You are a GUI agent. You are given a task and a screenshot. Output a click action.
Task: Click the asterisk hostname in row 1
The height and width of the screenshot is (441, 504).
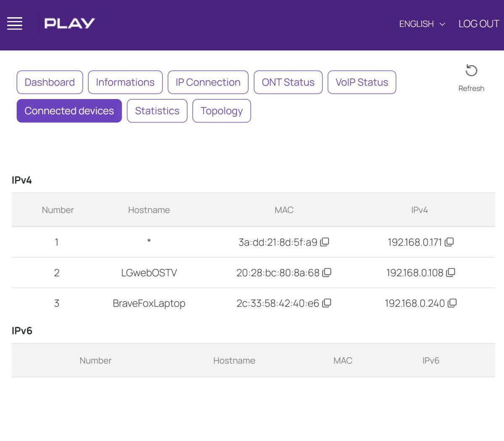[x=149, y=241]
